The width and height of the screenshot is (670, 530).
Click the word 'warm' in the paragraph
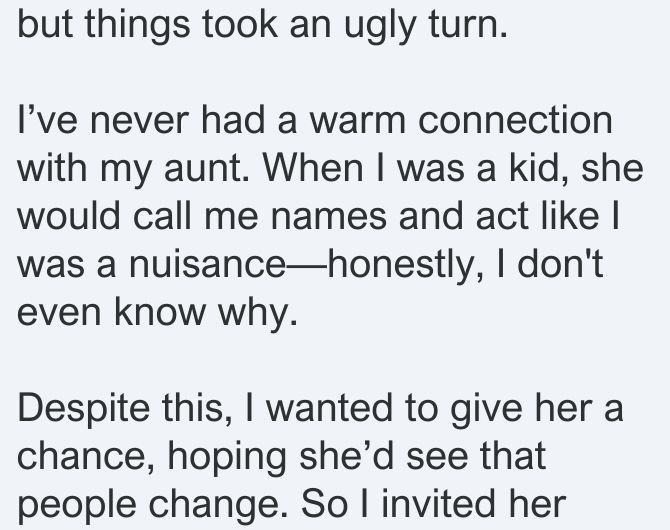tap(357, 121)
